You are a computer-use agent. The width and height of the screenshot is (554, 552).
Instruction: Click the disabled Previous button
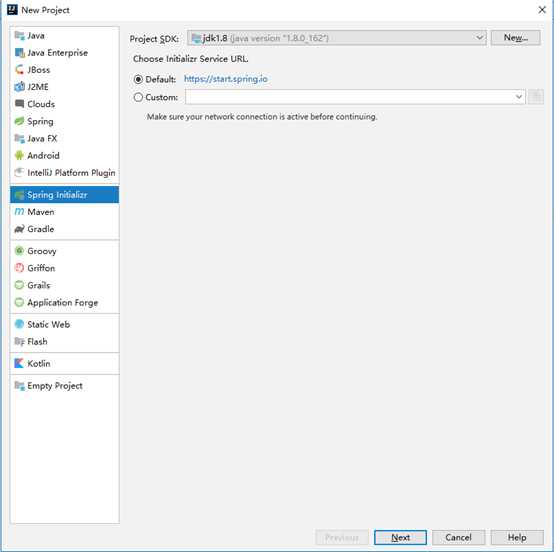[x=342, y=538]
